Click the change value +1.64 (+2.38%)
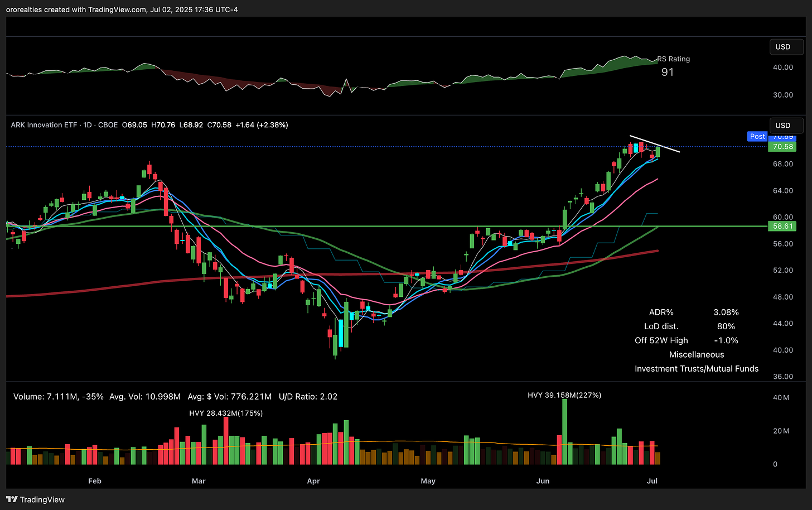This screenshot has height=510, width=812. [x=262, y=125]
